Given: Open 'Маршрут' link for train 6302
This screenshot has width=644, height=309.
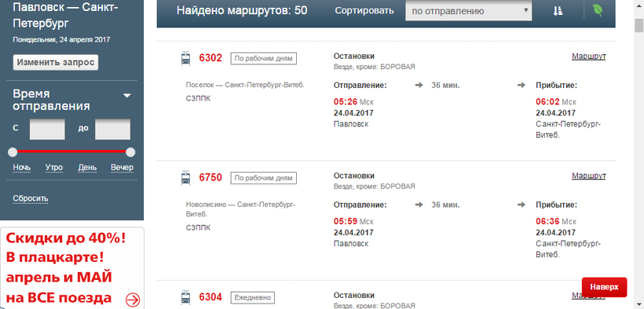Looking at the screenshot, I should point(588,56).
